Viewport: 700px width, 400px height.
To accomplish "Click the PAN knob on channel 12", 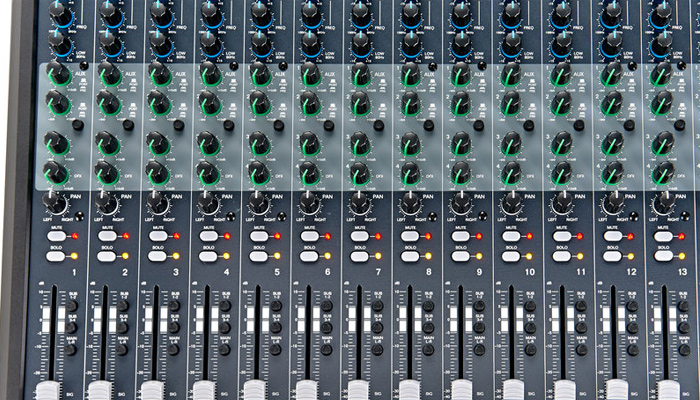I will [x=613, y=203].
